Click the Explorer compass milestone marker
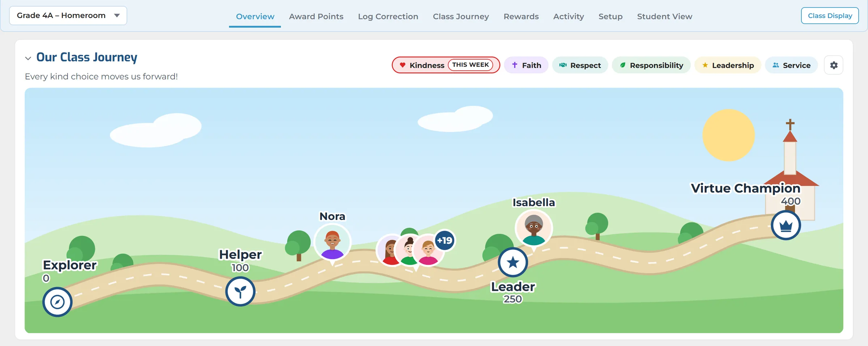 pyautogui.click(x=58, y=302)
